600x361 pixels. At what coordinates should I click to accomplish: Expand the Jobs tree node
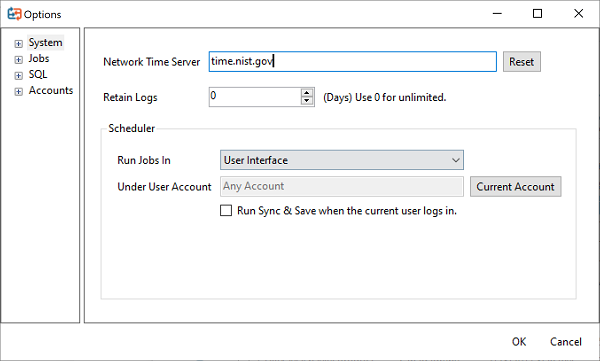pos(18,60)
